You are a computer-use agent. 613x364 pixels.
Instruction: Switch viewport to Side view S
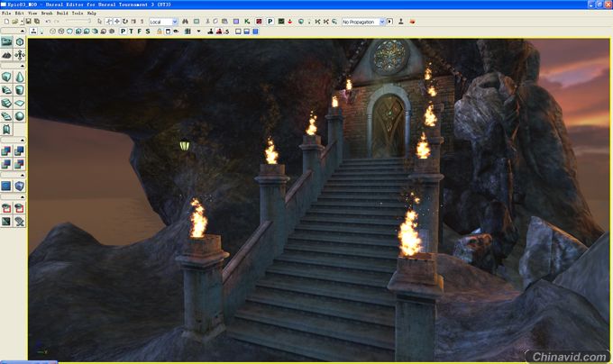pos(148,32)
